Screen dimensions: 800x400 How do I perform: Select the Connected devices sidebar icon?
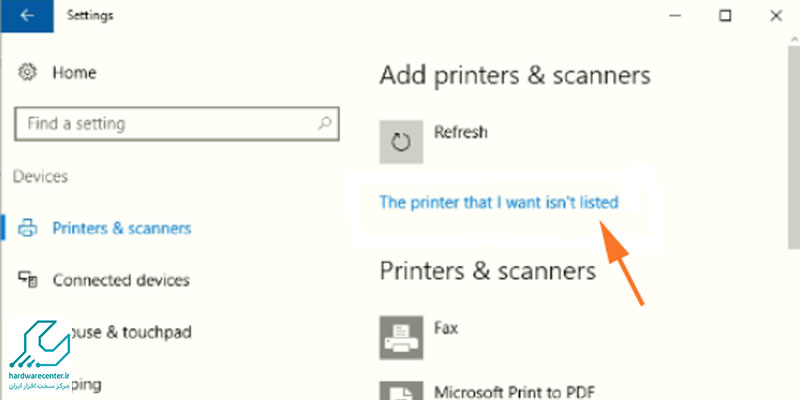[x=28, y=280]
